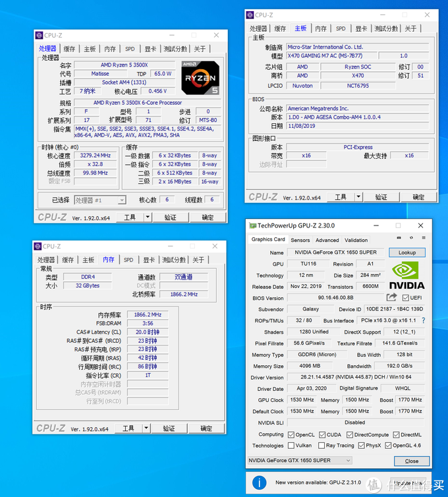Toggle the DirectML checkbox
448x497 pixels.
(x=396, y=434)
